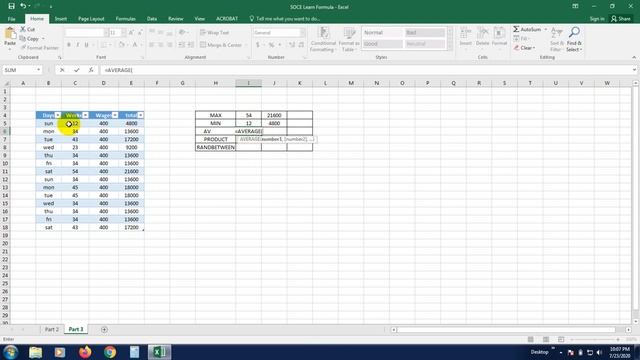Click the Copy icon

[x=23, y=39]
